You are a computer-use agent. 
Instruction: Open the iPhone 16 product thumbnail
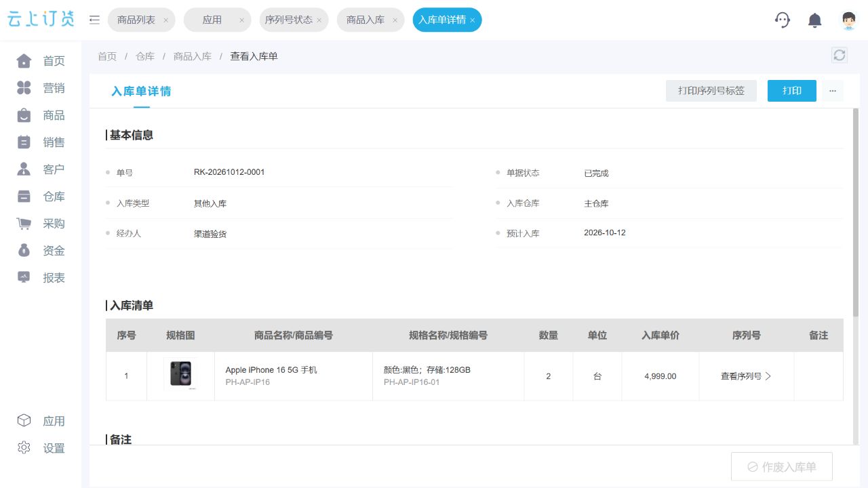[180, 374]
